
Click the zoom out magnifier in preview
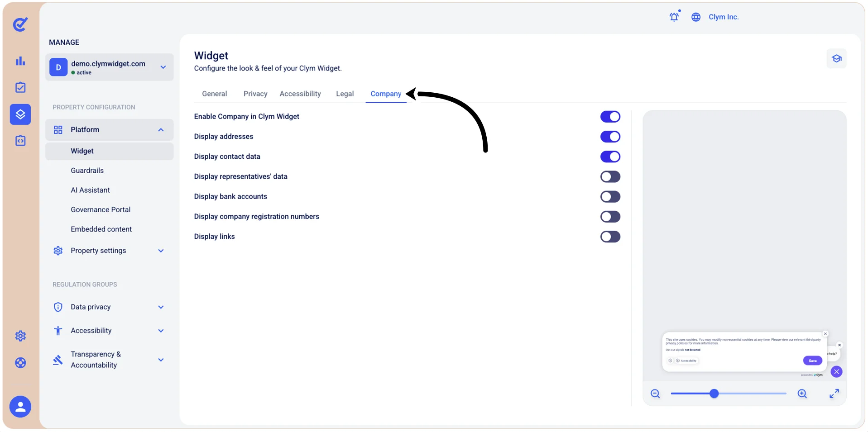point(655,394)
